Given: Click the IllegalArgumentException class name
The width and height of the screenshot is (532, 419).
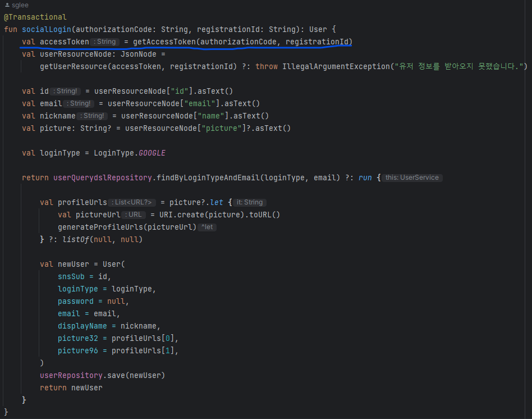Looking at the screenshot, I should [x=336, y=66].
